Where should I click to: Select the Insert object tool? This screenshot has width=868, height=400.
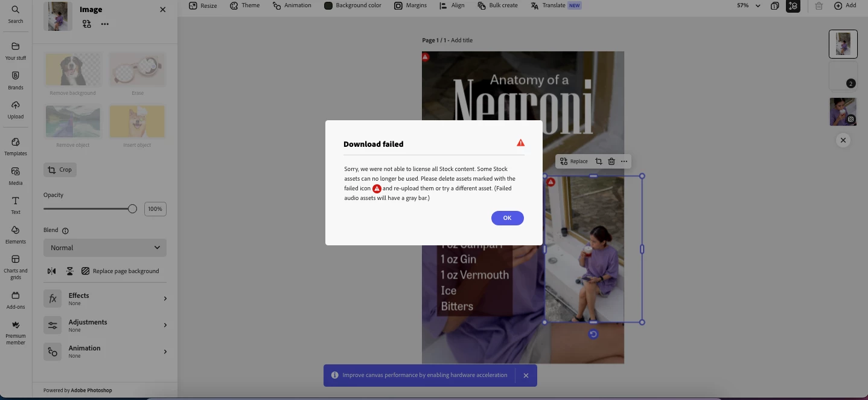[x=138, y=126]
